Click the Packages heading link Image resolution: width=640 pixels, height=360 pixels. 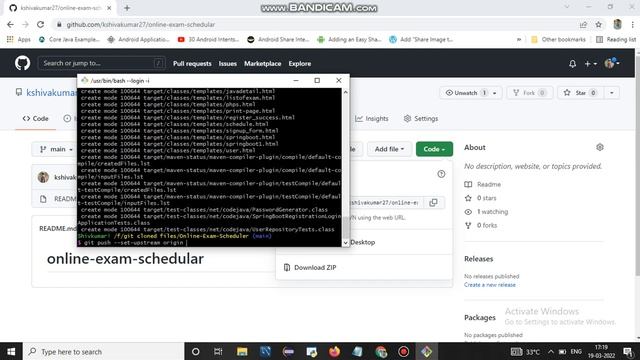click(480, 318)
